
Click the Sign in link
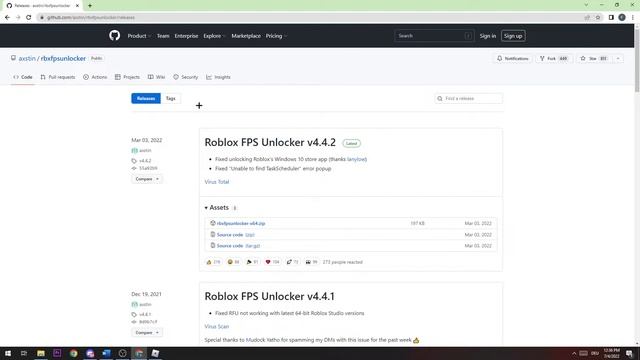point(488,36)
